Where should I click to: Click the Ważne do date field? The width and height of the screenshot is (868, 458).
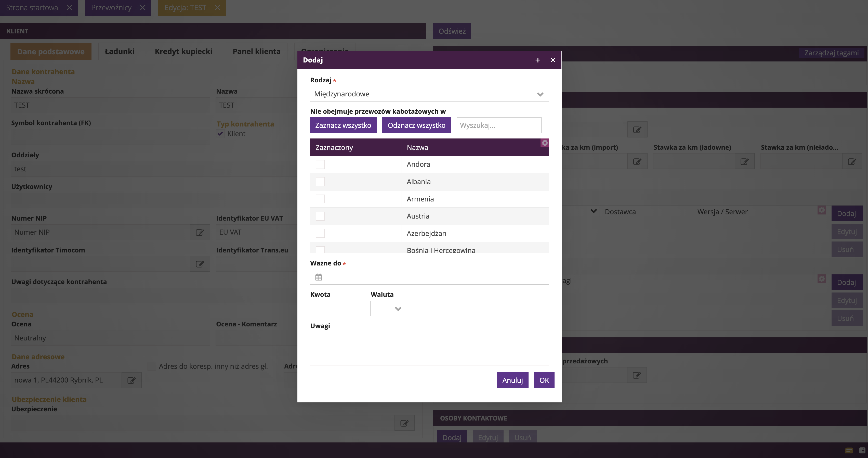pos(438,277)
